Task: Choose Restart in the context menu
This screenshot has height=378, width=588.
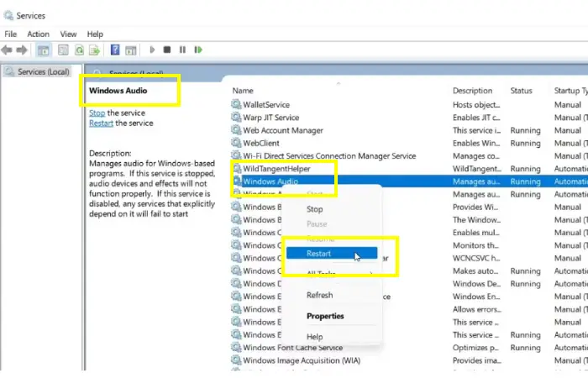Action: pyautogui.click(x=332, y=254)
